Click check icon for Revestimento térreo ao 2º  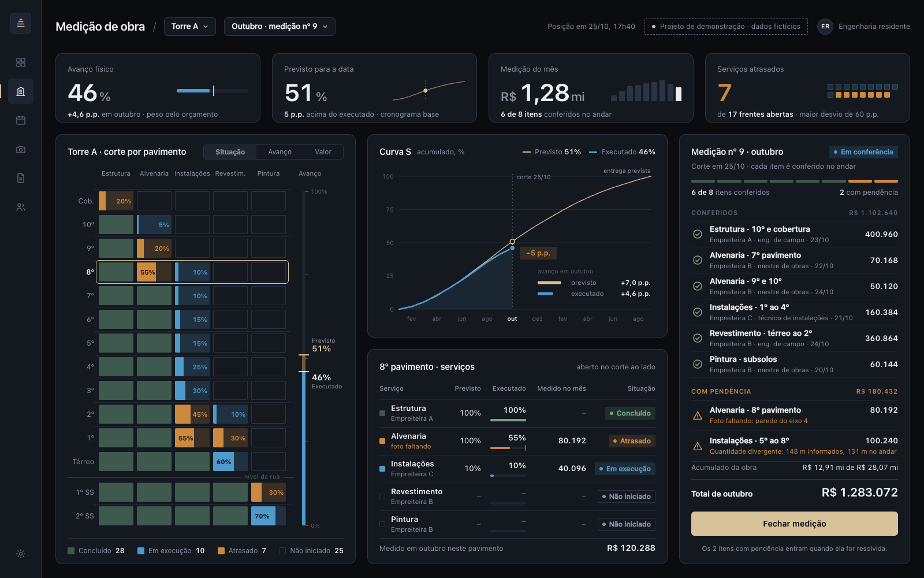pos(698,338)
